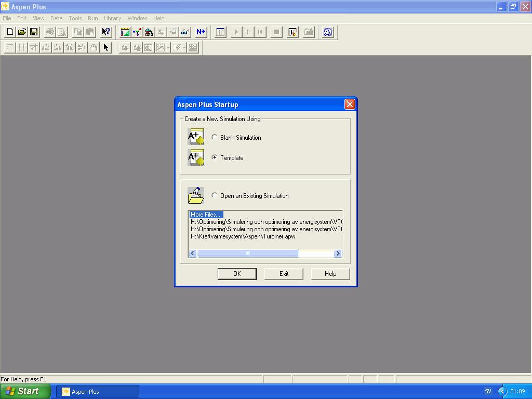Click the Exit button in startup dialog

point(284,274)
